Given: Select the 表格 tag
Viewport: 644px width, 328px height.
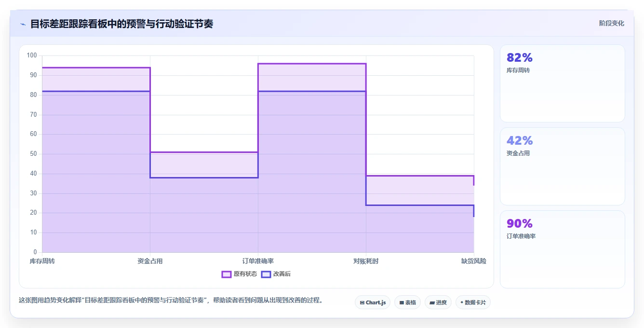Looking at the screenshot, I should pos(407,302).
